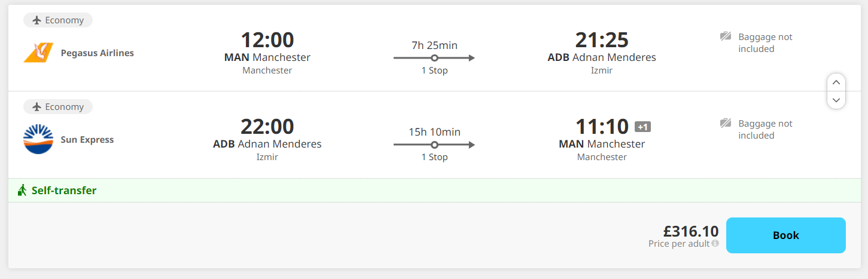Click the Sun Express logo icon
This screenshot has height=279, width=868.
38,139
